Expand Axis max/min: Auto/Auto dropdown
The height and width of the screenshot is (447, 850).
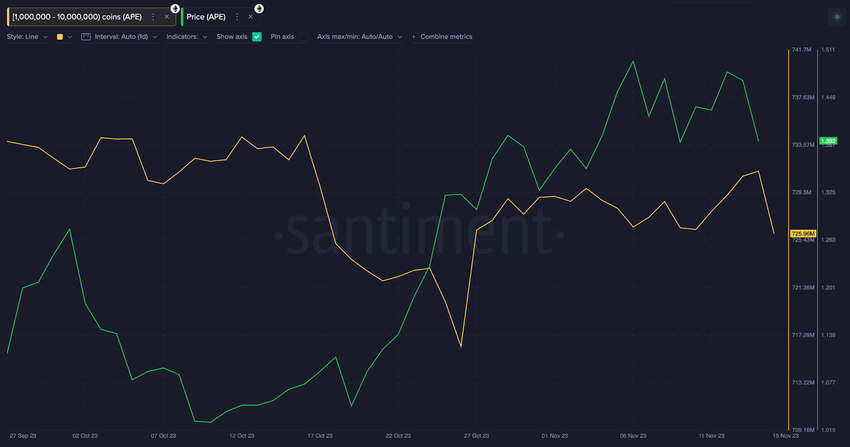click(x=359, y=37)
